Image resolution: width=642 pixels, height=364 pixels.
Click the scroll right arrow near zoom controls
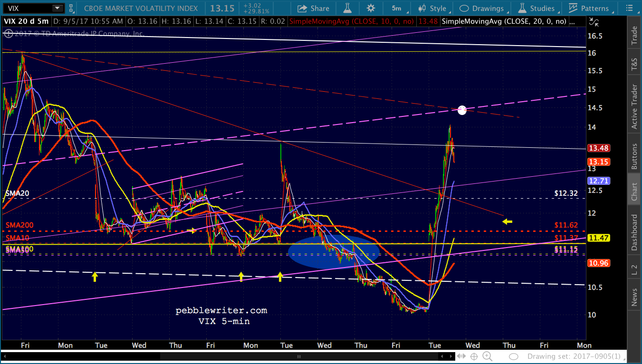pos(452,356)
